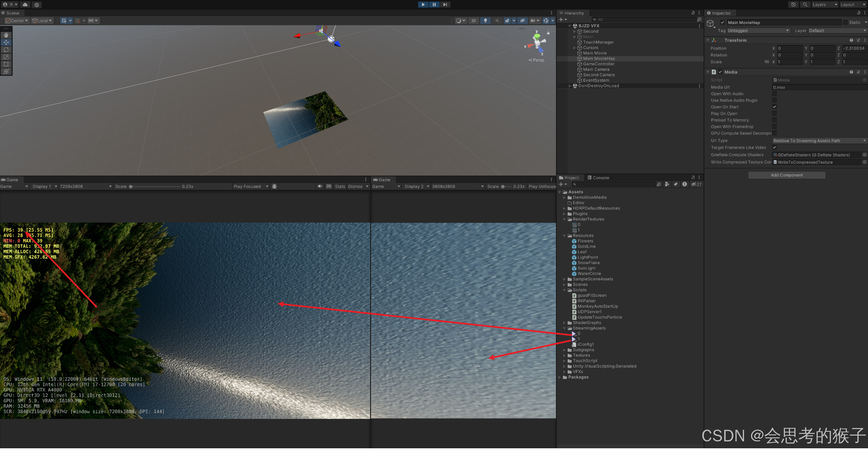Click the Play button
Viewport: 868px width, 450px height.
pyautogui.click(x=423, y=4)
